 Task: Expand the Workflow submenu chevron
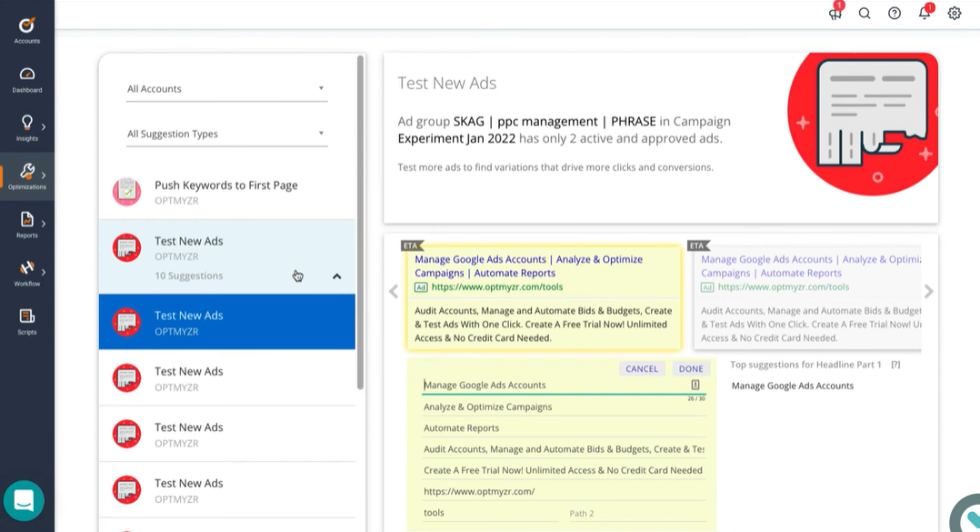coord(44,272)
